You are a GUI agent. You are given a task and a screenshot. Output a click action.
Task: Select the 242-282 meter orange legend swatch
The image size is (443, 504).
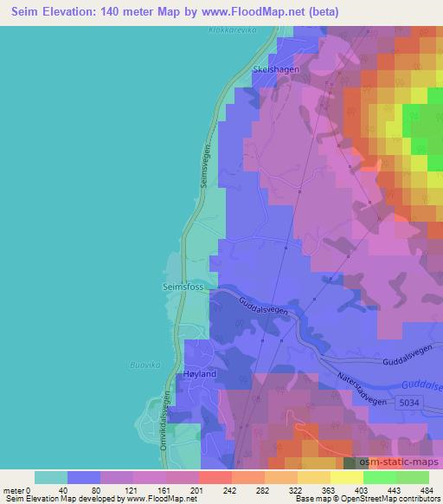tap(248, 478)
